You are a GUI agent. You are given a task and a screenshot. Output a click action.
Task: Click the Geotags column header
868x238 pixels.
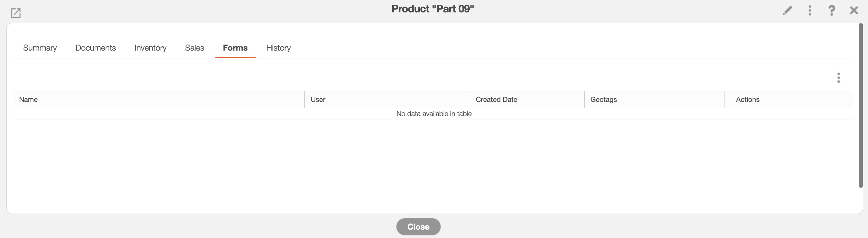tap(603, 100)
